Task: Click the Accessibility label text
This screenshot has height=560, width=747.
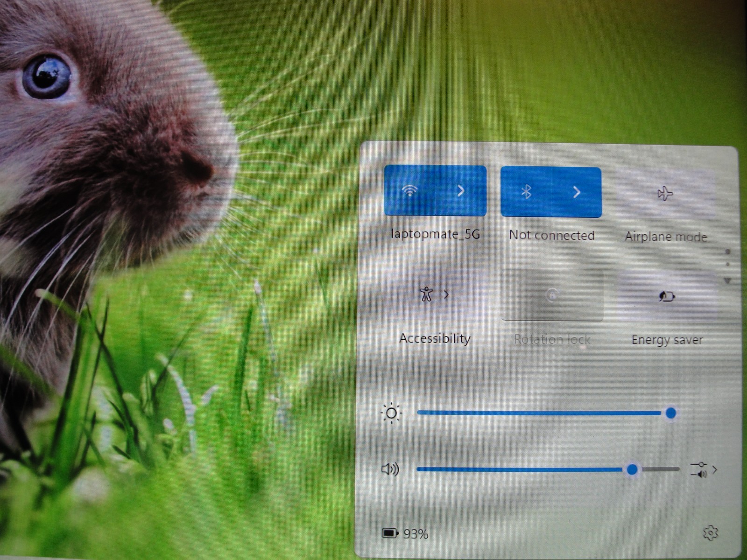Action: click(x=435, y=338)
